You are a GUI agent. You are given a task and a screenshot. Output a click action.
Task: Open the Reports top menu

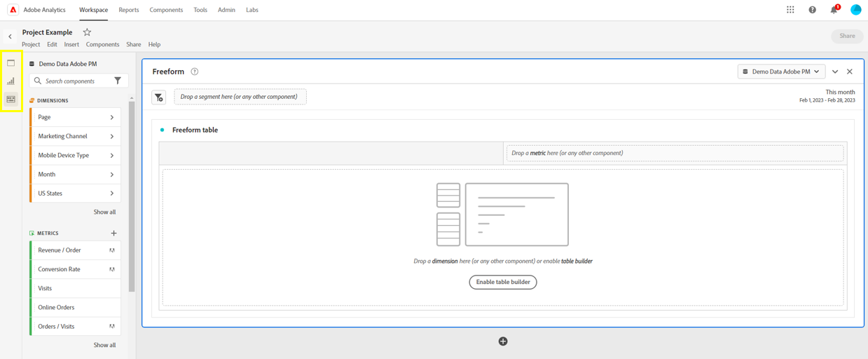point(128,10)
